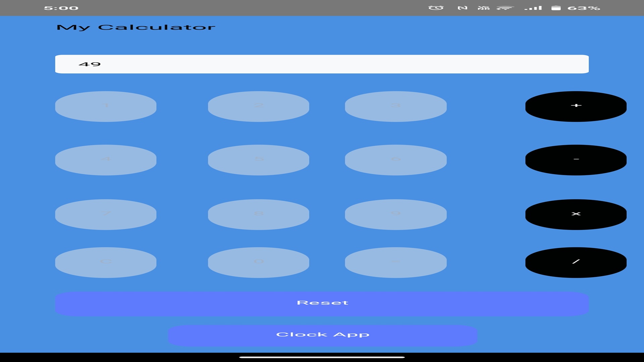The height and width of the screenshot is (362, 644).
Task: Focus the display field showing 49
Action: click(x=322, y=64)
